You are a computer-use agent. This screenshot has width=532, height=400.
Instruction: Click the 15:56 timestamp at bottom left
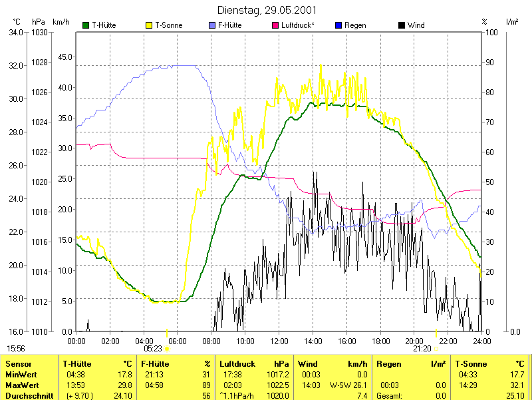tap(16, 348)
